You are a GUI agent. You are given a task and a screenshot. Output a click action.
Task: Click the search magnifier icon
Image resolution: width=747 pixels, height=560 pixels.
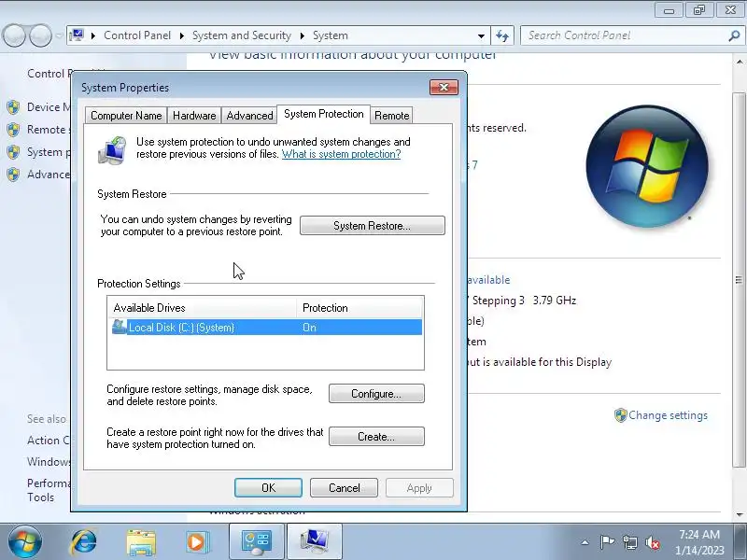[734, 35]
